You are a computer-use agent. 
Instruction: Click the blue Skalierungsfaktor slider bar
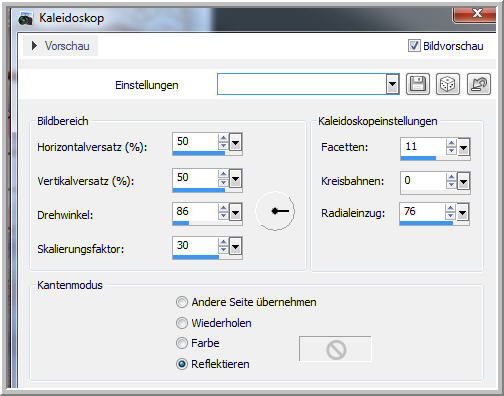196,257
